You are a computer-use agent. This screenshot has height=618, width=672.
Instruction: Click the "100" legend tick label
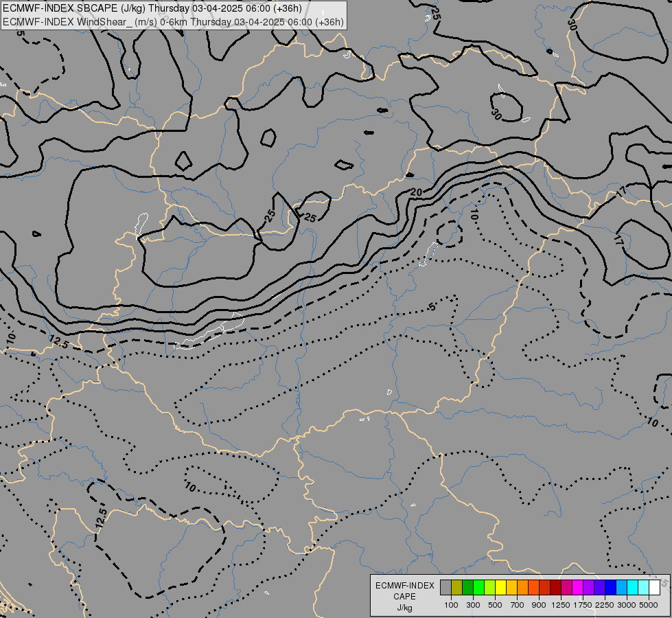451,605
